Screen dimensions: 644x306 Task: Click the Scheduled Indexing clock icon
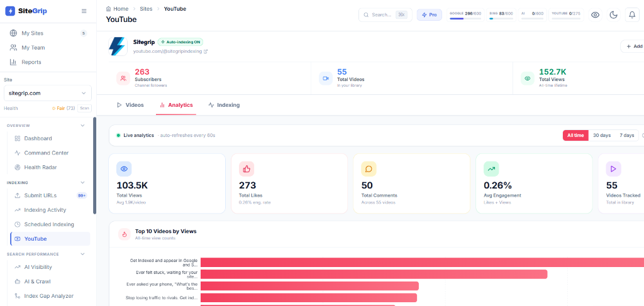coord(17,224)
